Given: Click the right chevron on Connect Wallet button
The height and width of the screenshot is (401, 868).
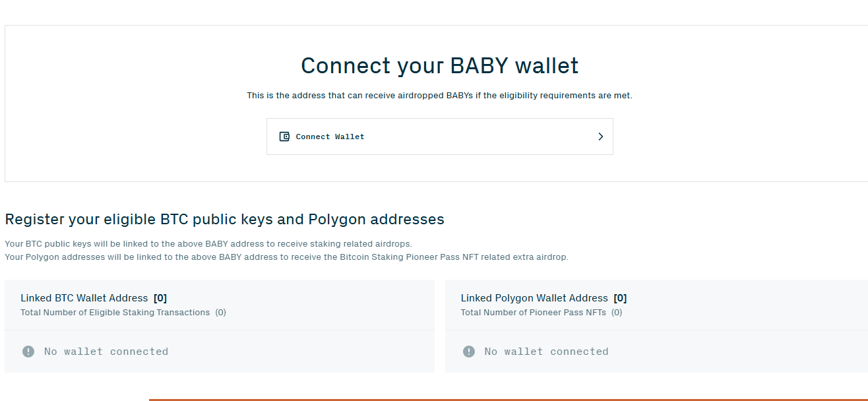Looking at the screenshot, I should 601,137.
